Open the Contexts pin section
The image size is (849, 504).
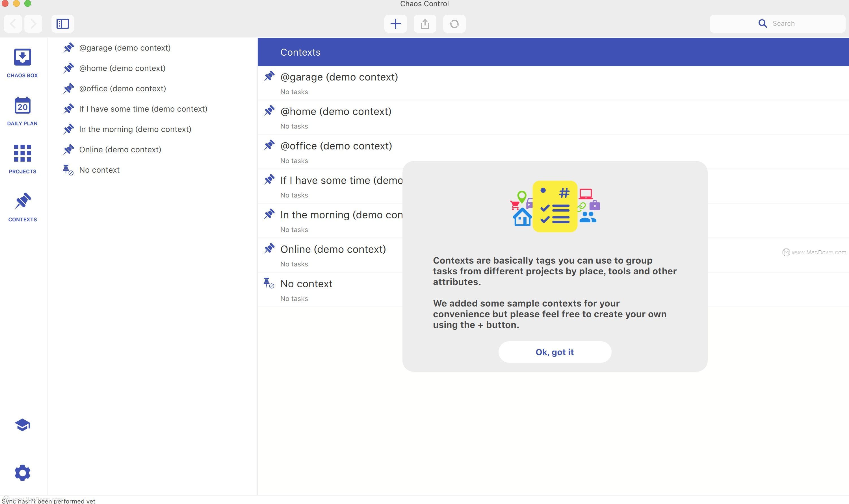[22, 207]
